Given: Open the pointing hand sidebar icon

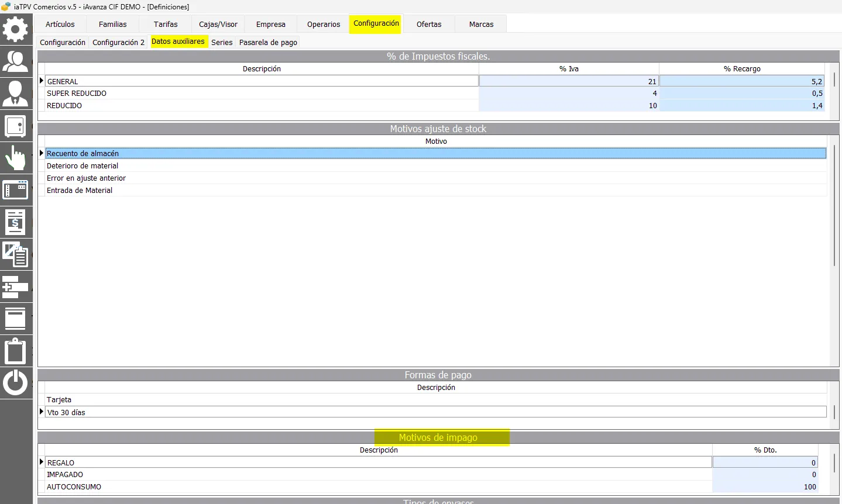Looking at the screenshot, I should [16, 158].
